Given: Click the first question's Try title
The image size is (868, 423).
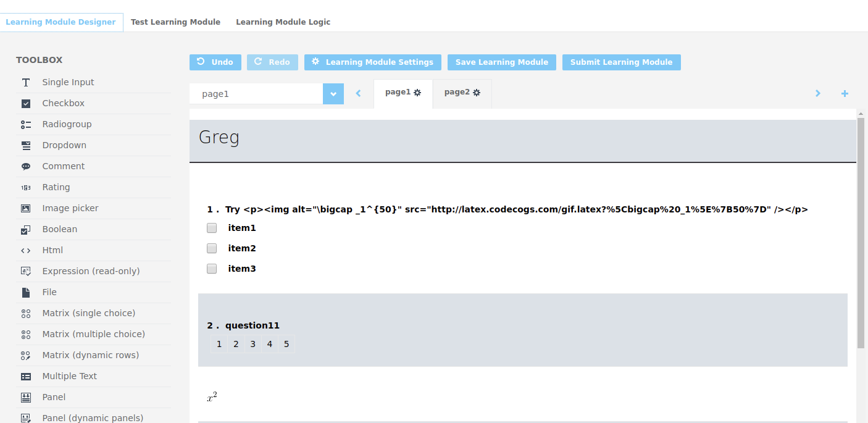Looking at the screenshot, I should point(517,209).
